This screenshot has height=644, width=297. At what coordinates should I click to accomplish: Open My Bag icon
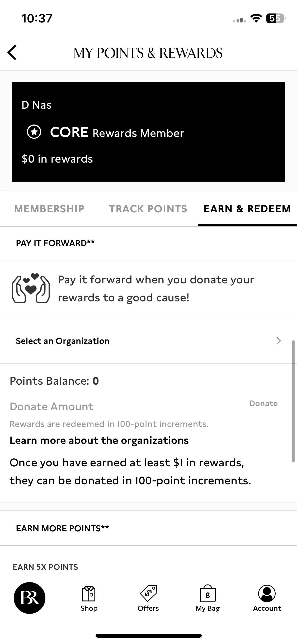coord(208,593)
